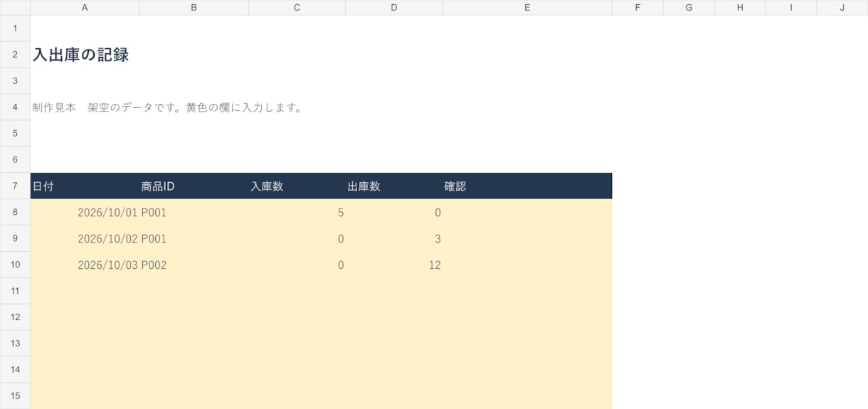Select row 6 header
This screenshot has width=868, height=409.
tap(15, 160)
